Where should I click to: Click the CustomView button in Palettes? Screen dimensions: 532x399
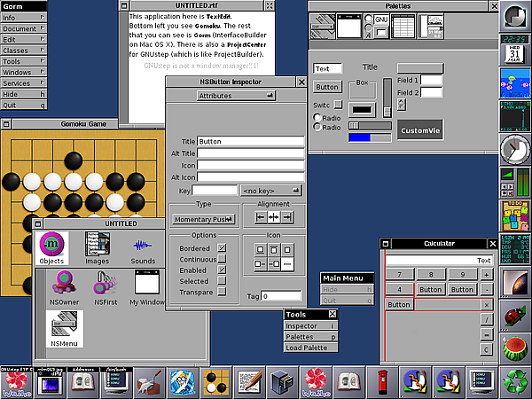point(420,130)
